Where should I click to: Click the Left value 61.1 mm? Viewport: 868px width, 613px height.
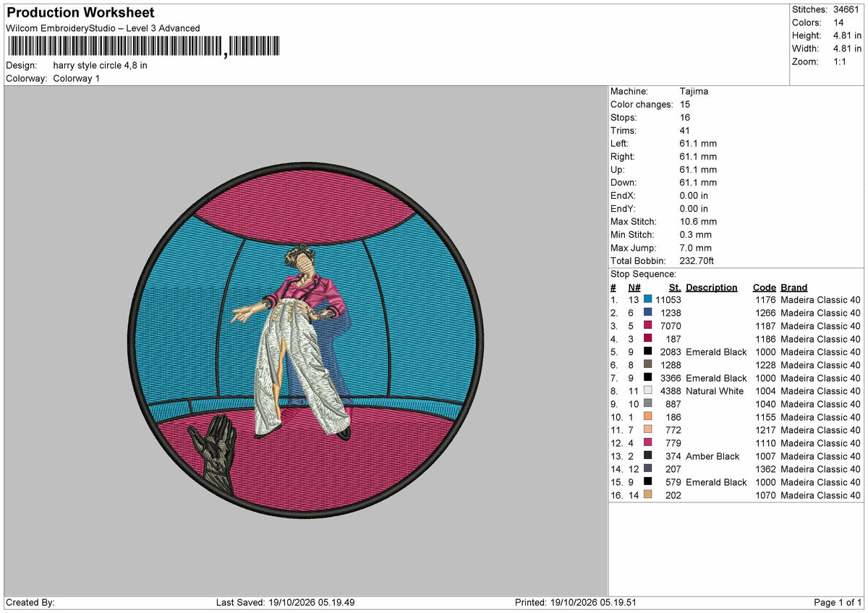[699, 143]
